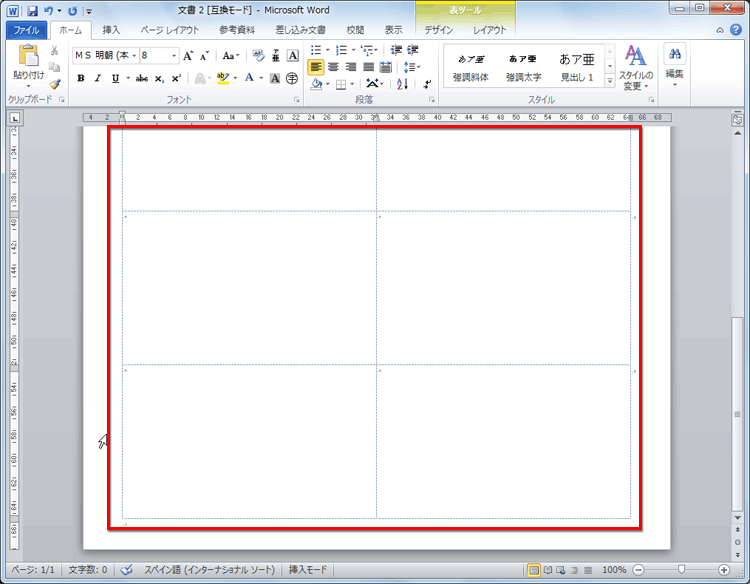The width and height of the screenshot is (750, 584).
Task: Click the zoom in plus button
Action: click(724, 570)
